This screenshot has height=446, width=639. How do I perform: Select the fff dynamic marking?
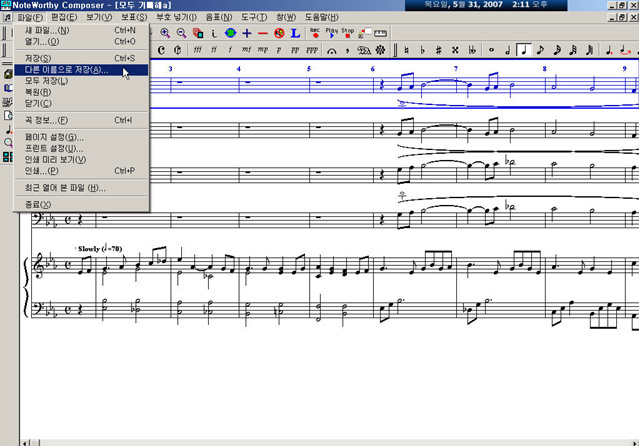pyautogui.click(x=198, y=50)
